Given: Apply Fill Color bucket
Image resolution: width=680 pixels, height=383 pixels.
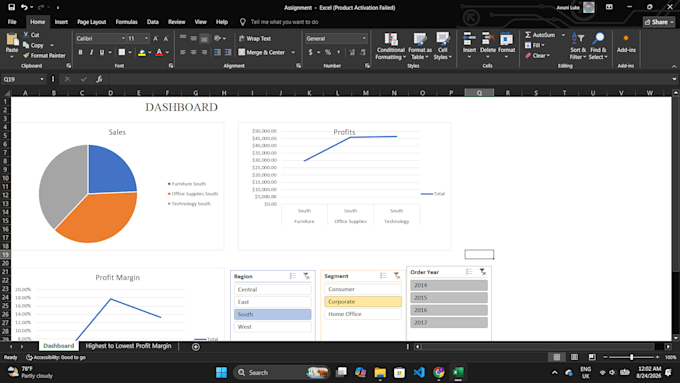Looking at the screenshot, I should coord(142,52).
